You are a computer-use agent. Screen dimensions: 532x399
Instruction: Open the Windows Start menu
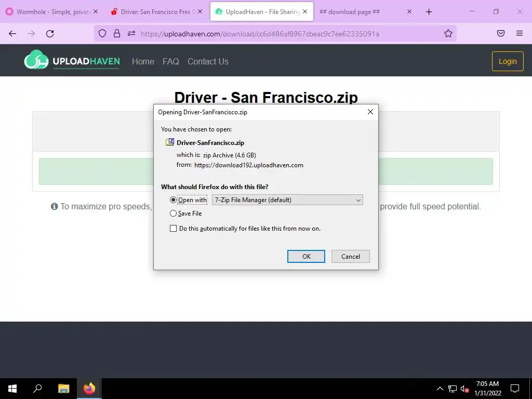(x=12, y=389)
